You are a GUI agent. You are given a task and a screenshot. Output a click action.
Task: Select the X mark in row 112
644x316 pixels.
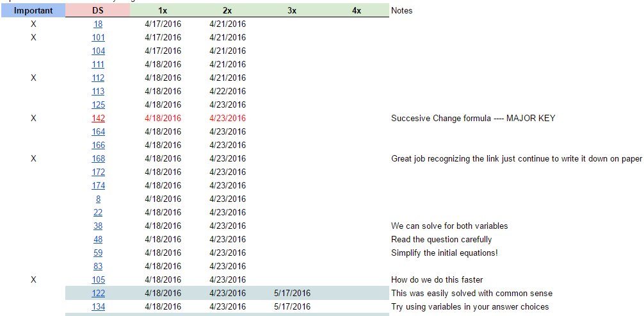coord(33,78)
